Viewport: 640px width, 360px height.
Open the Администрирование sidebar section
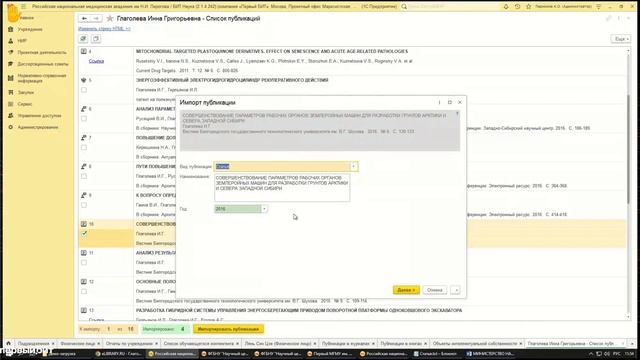pos(38,127)
